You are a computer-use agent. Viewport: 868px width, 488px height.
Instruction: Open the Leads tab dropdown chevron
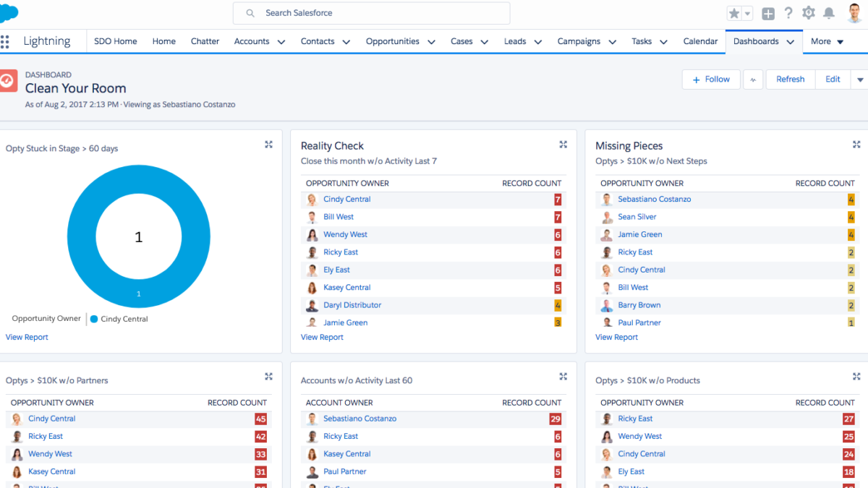(537, 42)
